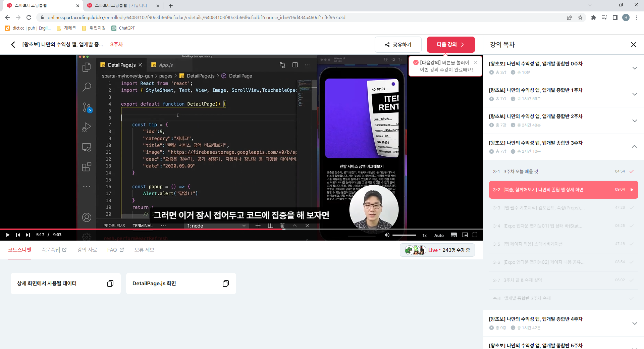Open lecture 3-4 앱 상태 바
Screen dimensions: 644x349
(x=563, y=226)
